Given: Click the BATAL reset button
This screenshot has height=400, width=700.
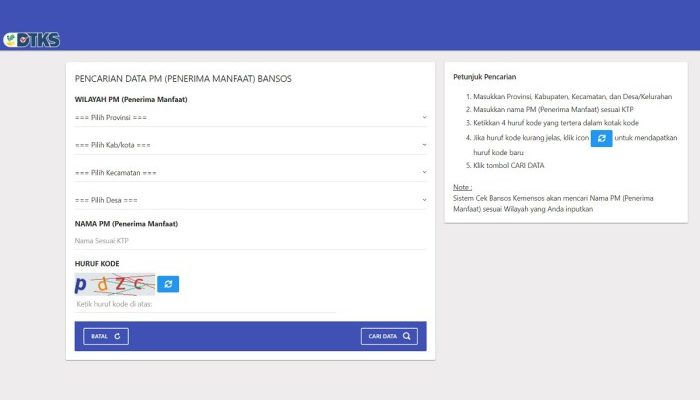Looking at the screenshot, I should coord(106,336).
